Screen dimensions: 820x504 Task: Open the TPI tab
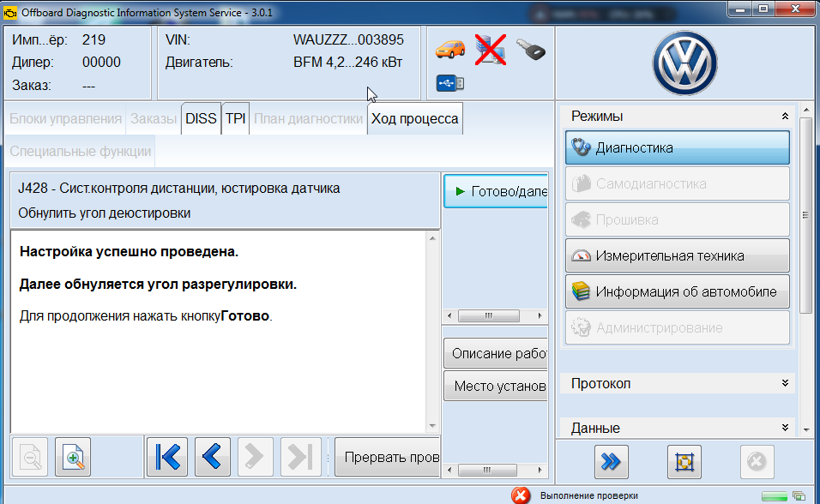[236, 118]
